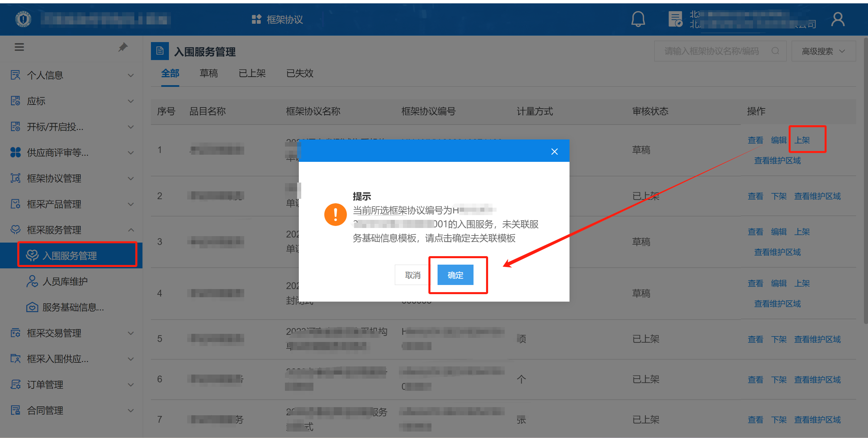The height and width of the screenshot is (438, 868).
Task: Click the 入围服务管理 page title icon
Action: click(x=160, y=51)
